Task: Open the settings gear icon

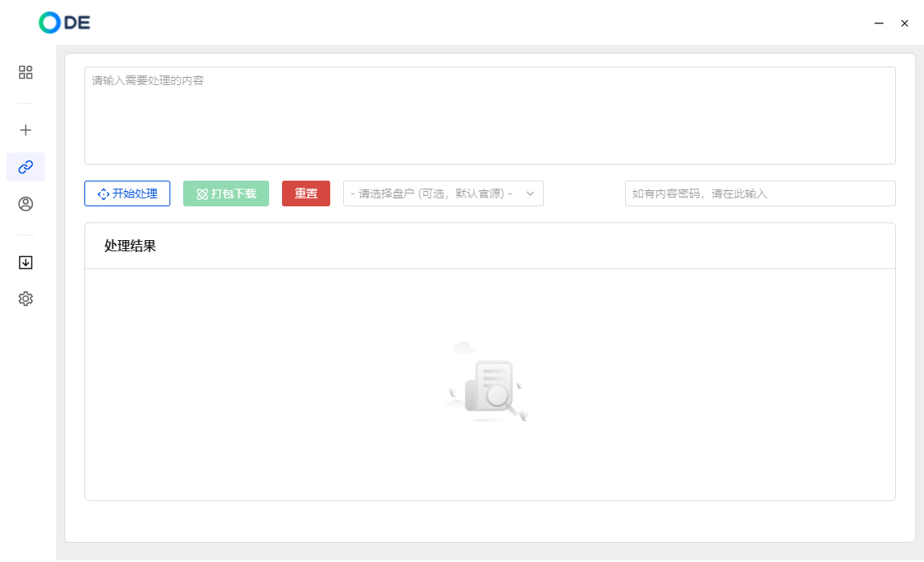Action: (25, 298)
